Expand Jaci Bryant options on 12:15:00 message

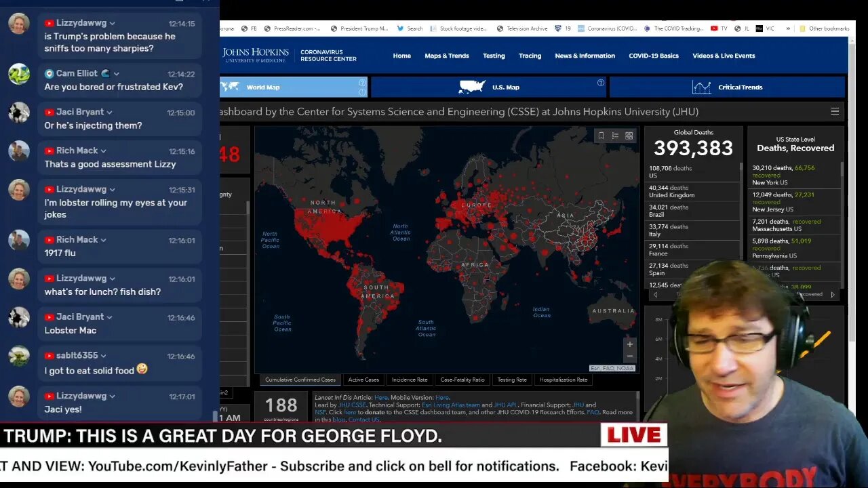[x=109, y=112]
